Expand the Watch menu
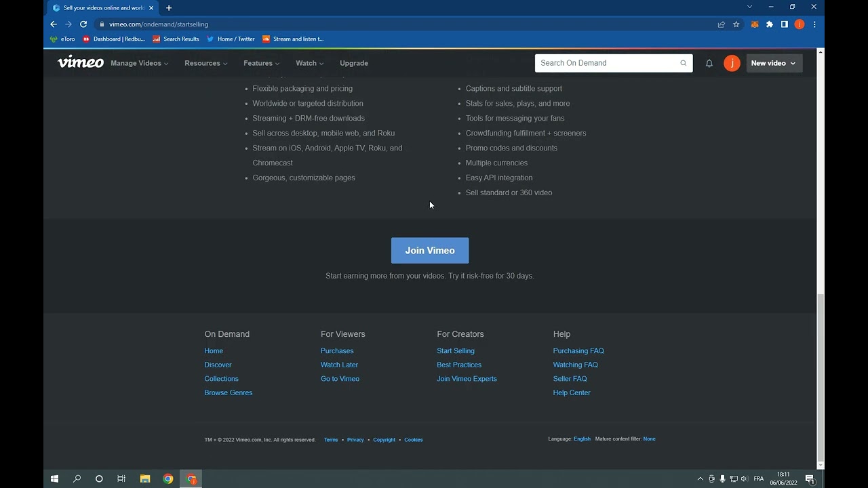 [x=310, y=63]
